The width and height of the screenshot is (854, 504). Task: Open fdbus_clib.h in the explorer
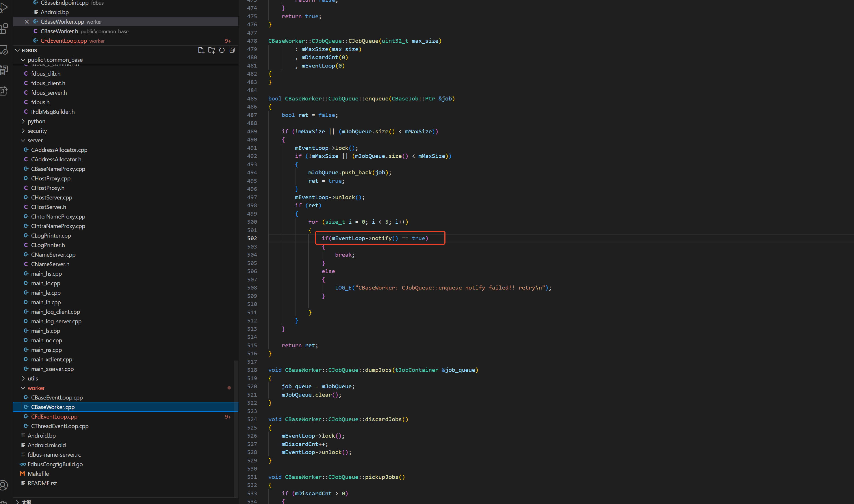(125, 74)
